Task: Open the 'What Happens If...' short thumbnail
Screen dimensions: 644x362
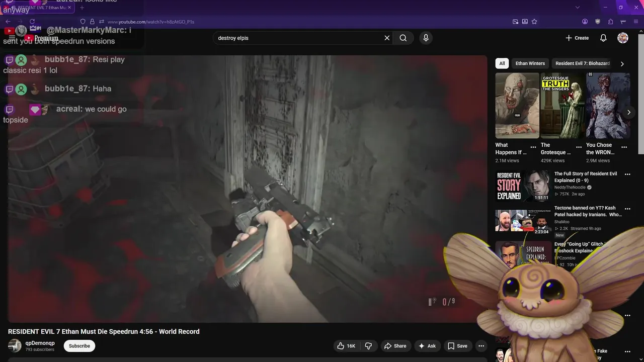Action: click(517, 106)
